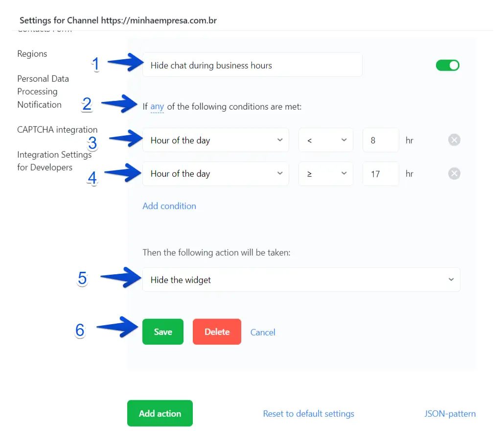Image resolution: width=504 pixels, height=431 pixels.
Task: Go to Personal Data Processing Notification
Action: pos(43,92)
